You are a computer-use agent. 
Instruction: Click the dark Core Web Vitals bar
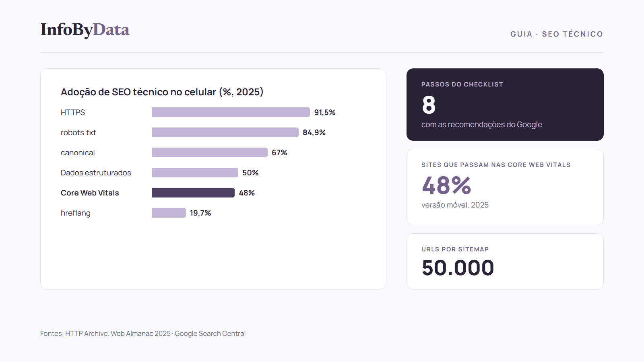tap(193, 193)
